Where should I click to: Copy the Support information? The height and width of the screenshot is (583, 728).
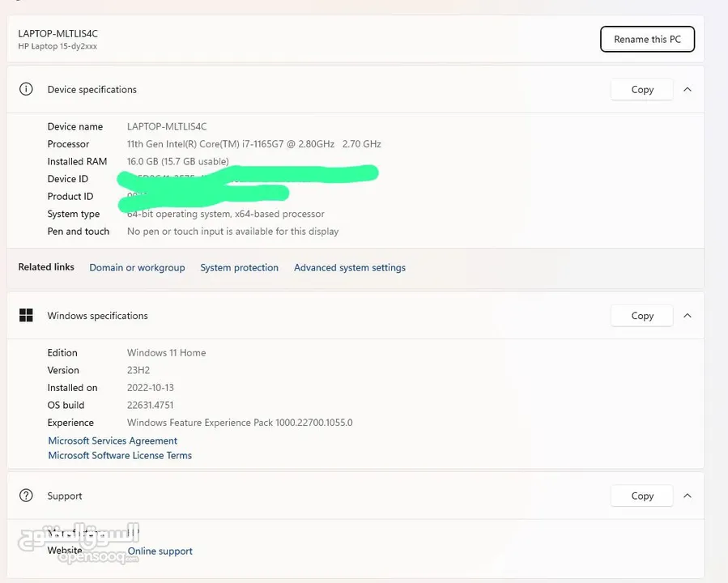[642, 496]
